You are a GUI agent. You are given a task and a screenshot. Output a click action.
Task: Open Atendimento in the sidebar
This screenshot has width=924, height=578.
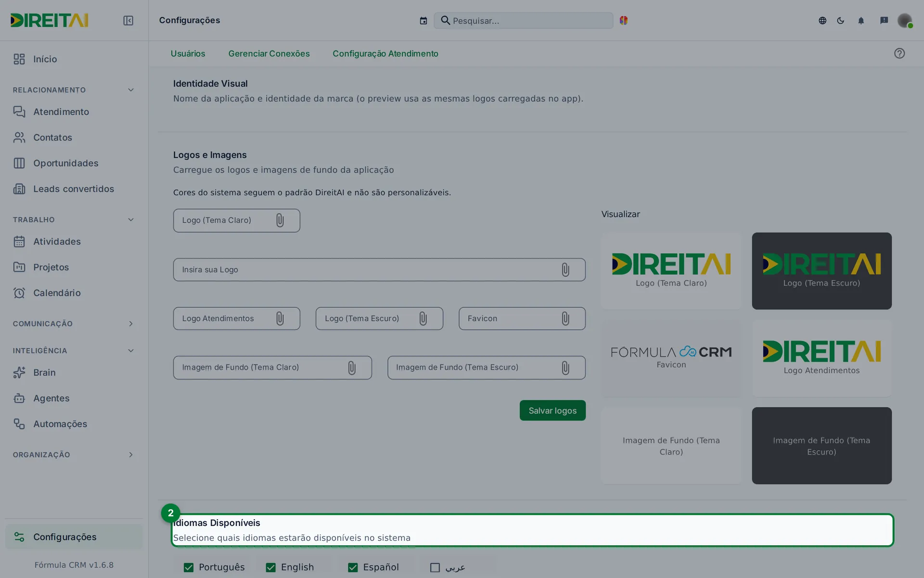tap(74, 112)
